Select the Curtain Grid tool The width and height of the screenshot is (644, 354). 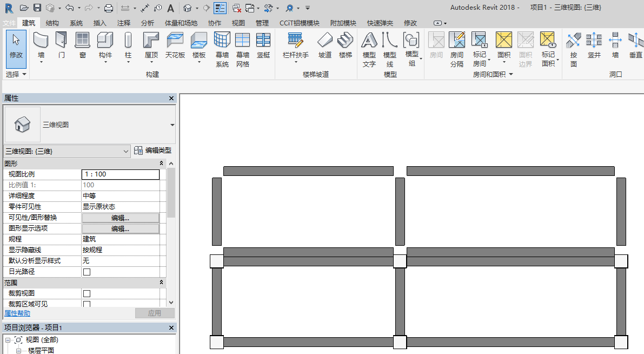click(243, 49)
